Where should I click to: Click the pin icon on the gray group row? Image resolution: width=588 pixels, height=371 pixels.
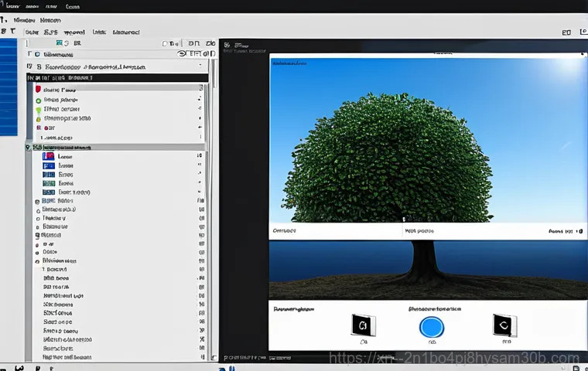pyautogui.click(x=28, y=148)
